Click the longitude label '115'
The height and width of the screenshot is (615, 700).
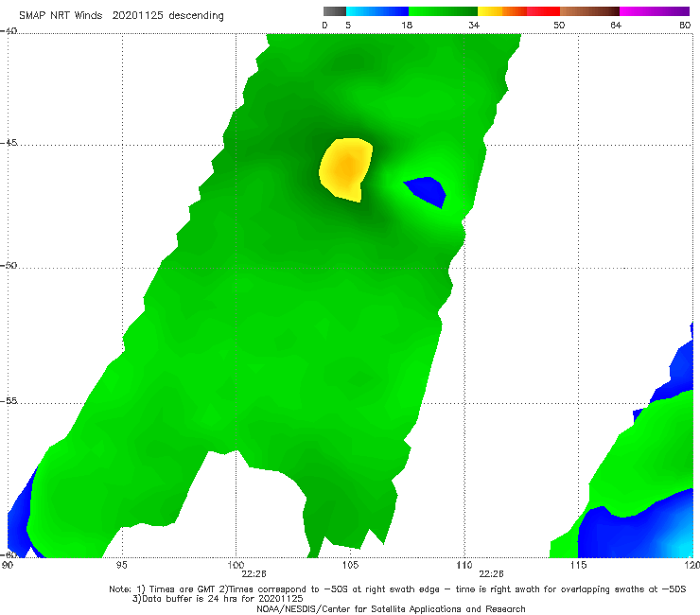pos(579,566)
